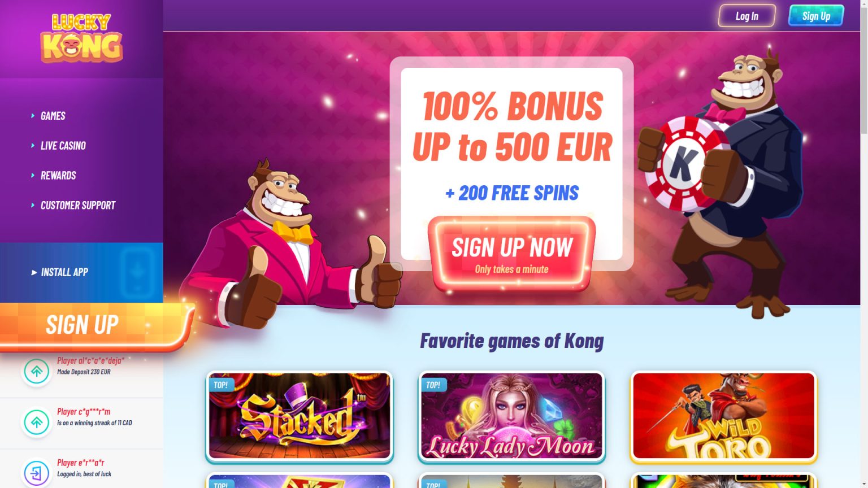The image size is (868, 488).
Task: Click the winning streak arrow icon for Player c*g***r*m
Action: tap(37, 422)
